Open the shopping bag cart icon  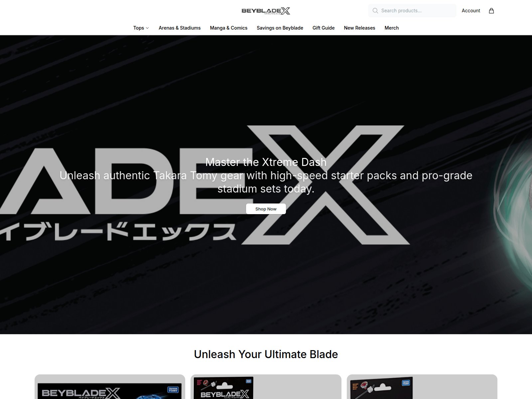pos(491,11)
